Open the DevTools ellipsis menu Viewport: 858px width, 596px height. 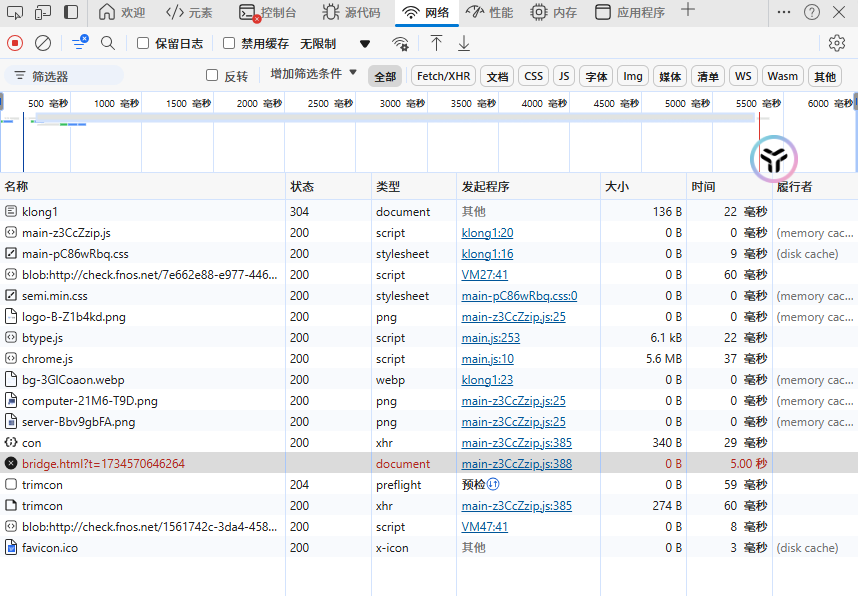tap(784, 12)
